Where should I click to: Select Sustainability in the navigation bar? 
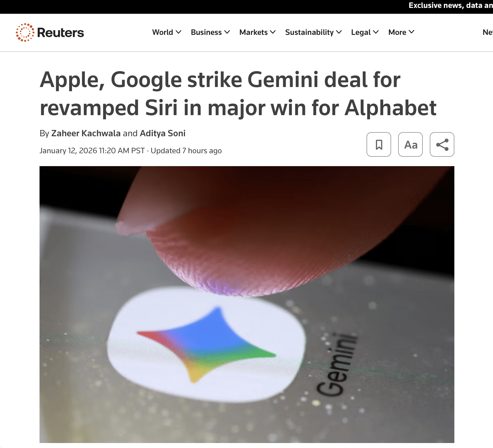pyautogui.click(x=309, y=32)
